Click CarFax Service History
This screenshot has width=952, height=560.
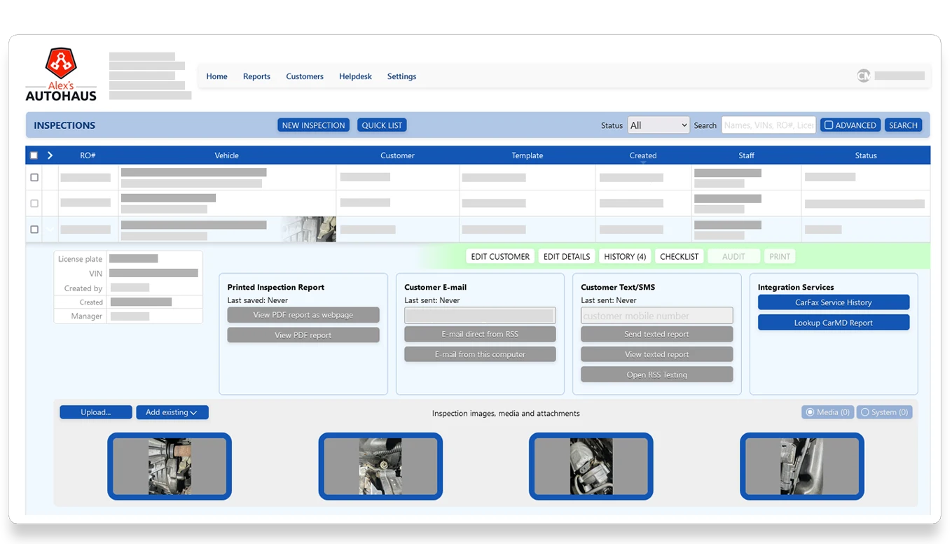[833, 302]
